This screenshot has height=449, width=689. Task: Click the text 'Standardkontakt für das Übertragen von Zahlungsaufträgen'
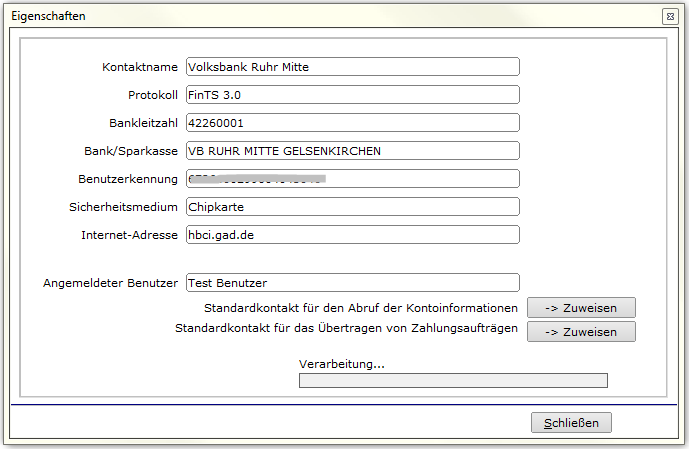[346, 329]
